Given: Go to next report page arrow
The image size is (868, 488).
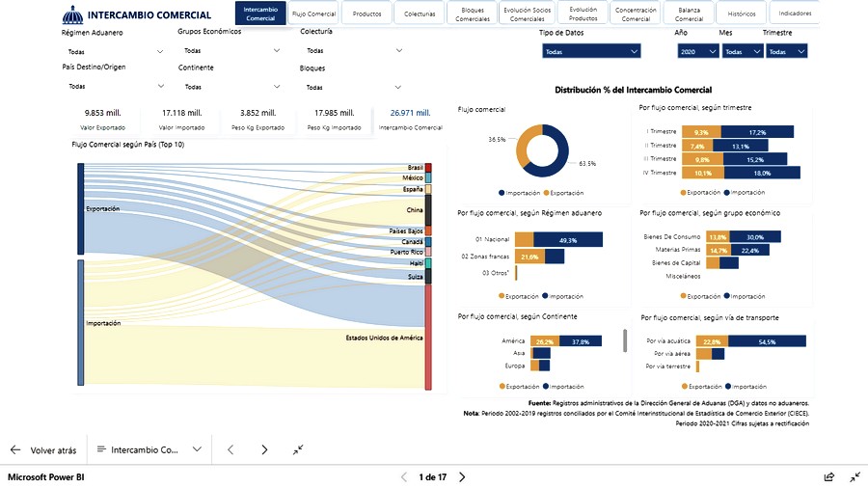Looking at the screenshot, I should tap(264, 449).
